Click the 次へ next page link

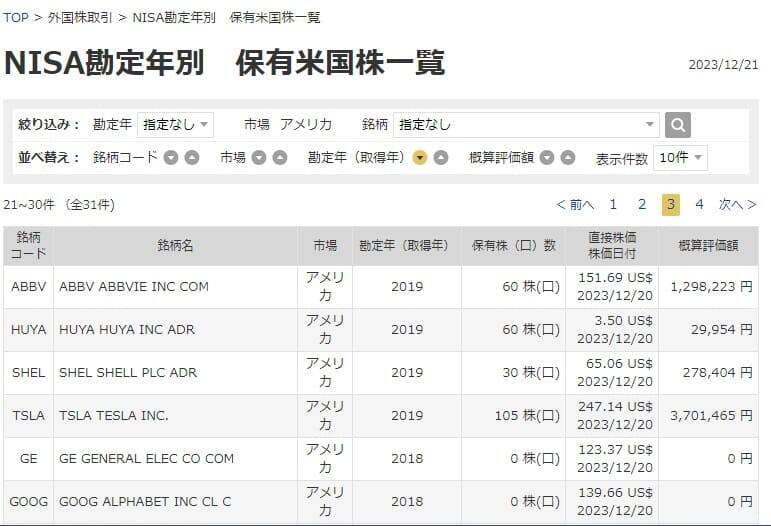pyautogui.click(x=737, y=205)
